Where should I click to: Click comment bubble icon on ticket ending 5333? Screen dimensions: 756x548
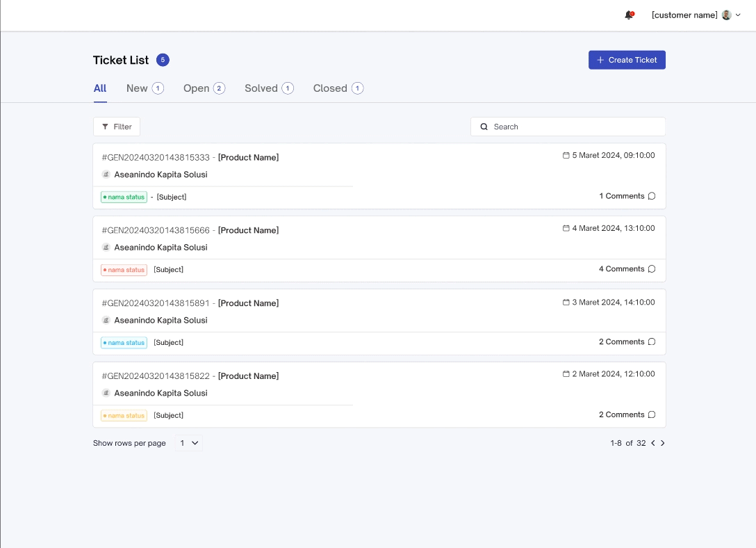(652, 196)
